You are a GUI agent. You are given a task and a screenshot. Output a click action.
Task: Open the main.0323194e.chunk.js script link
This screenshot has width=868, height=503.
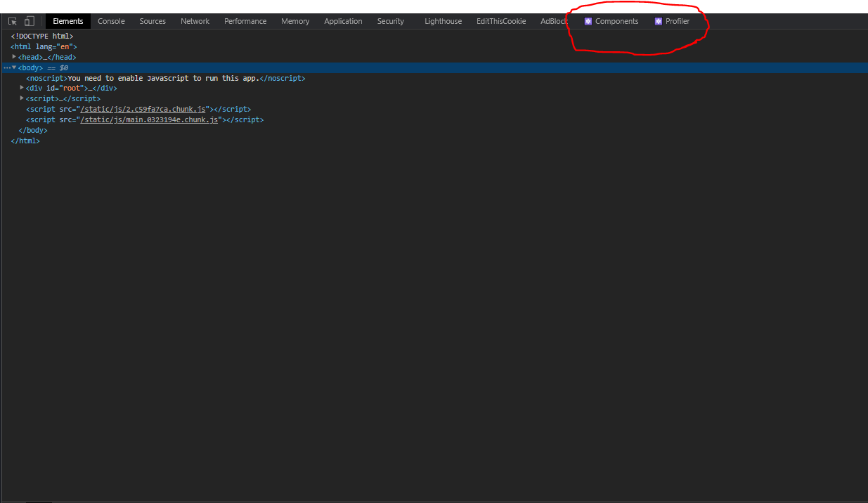tap(150, 120)
